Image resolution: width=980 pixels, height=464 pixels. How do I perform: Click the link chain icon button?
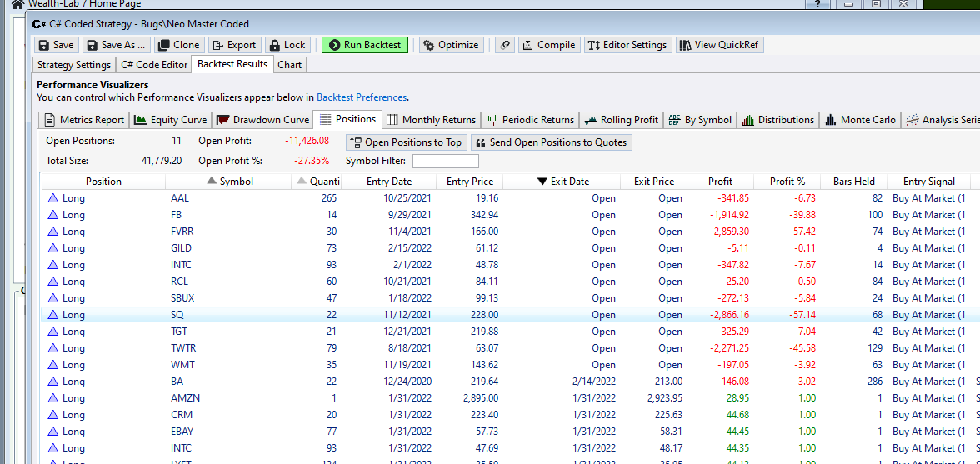tap(503, 45)
